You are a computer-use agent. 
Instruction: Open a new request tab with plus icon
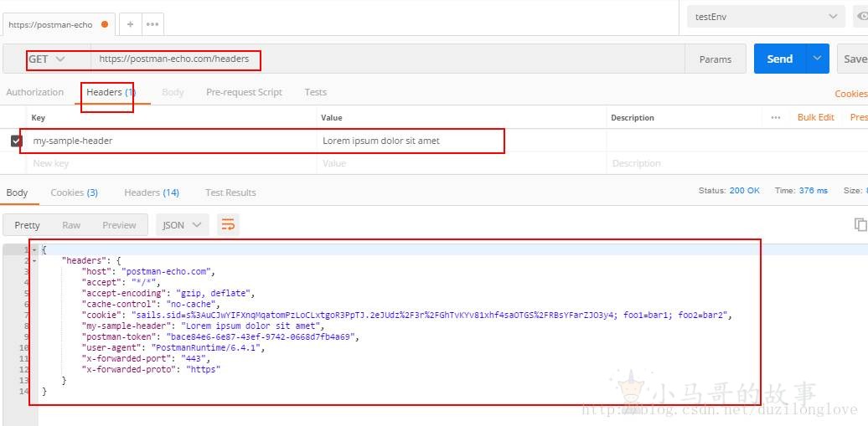[x=131, y=24]
